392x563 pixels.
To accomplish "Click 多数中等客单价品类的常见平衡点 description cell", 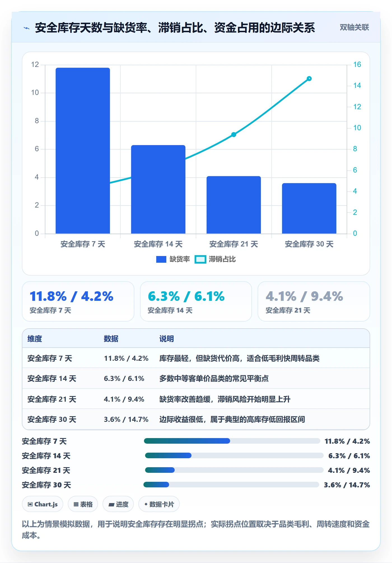I will (214, 378).
